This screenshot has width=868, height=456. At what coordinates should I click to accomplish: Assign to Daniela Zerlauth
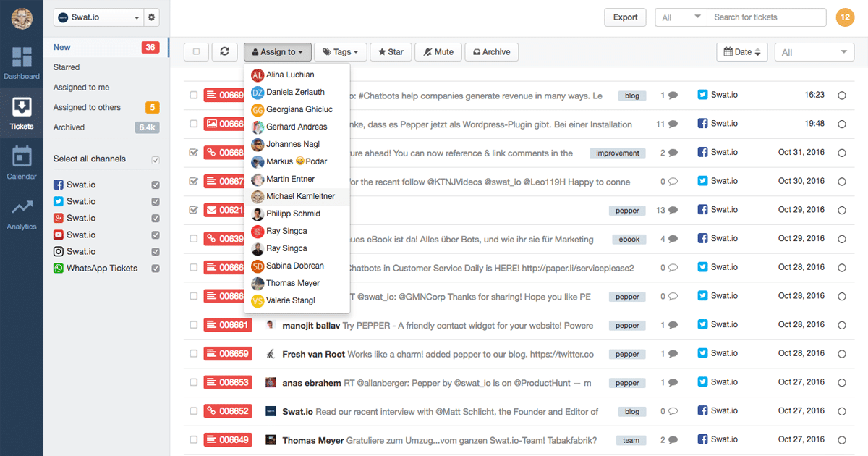297,92
